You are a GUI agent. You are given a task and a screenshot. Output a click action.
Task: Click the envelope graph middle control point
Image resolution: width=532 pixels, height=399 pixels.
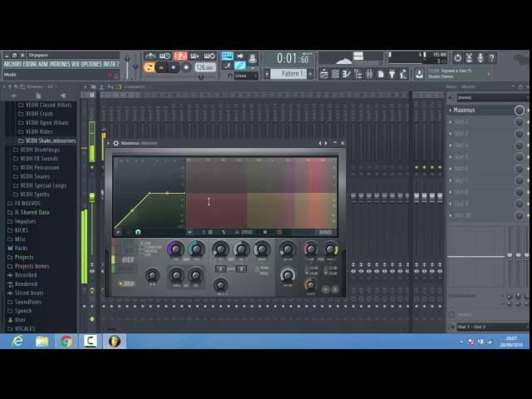pyautogui.click(x=150, y=194)
